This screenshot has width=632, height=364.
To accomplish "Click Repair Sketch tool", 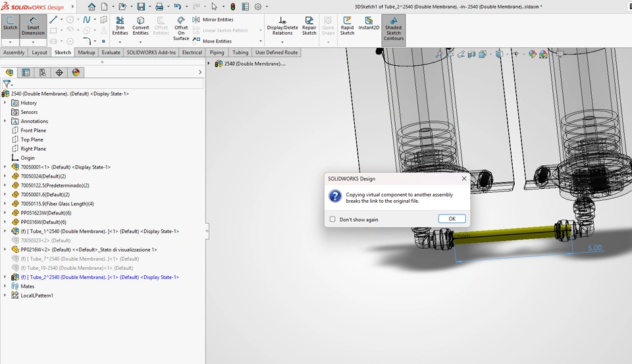I will pyautogui.click(x=309, y=26).
